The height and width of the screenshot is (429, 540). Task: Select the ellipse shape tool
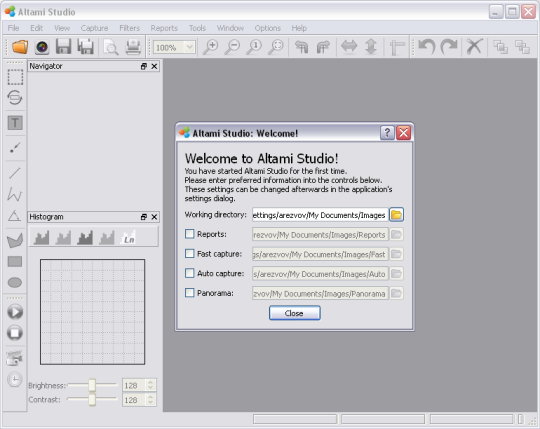coord(15,283)
